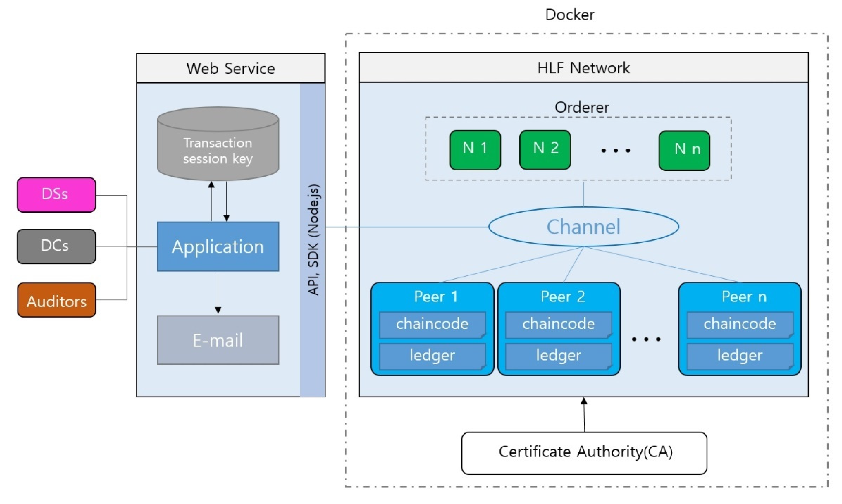Image resolution: width=842 pixels, height=504 pixels.
Task: Select chaincode box inside Peer 2
Action: click(558, 324)
